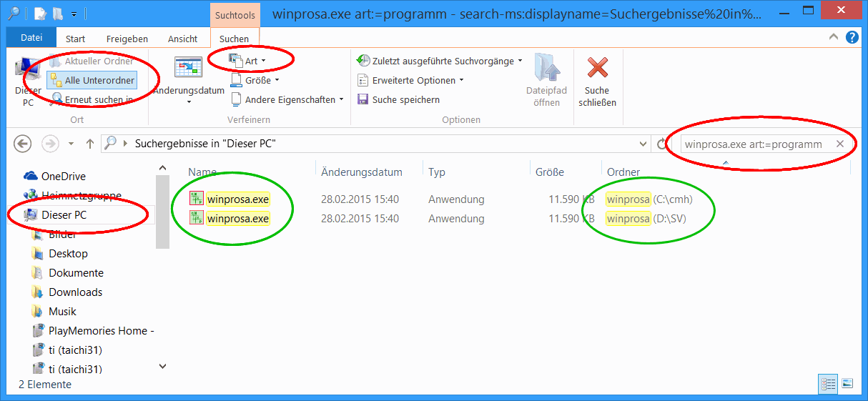Click the refresh button beside address bar
868x401 pixels.
coord(661,144)
